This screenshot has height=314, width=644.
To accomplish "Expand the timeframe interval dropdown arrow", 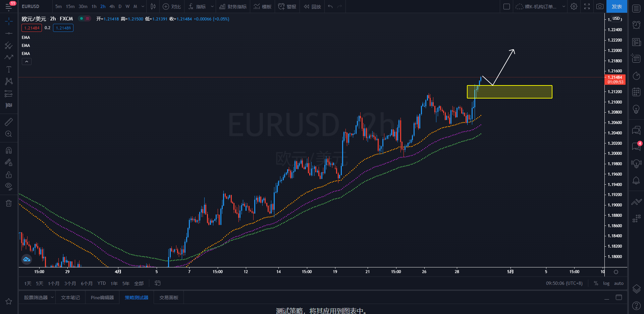I will tap(143, 6).
